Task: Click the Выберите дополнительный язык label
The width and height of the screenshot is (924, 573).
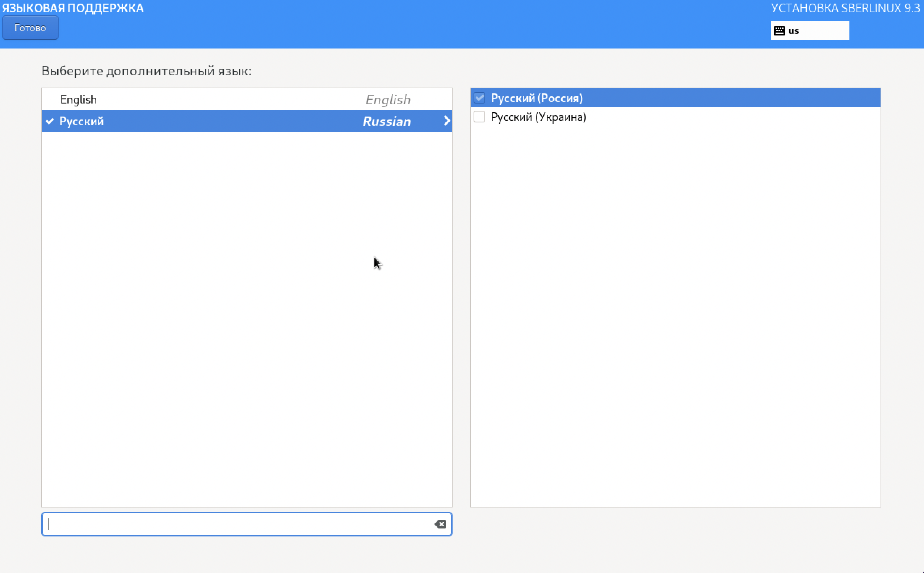Action: click(146, 71)
